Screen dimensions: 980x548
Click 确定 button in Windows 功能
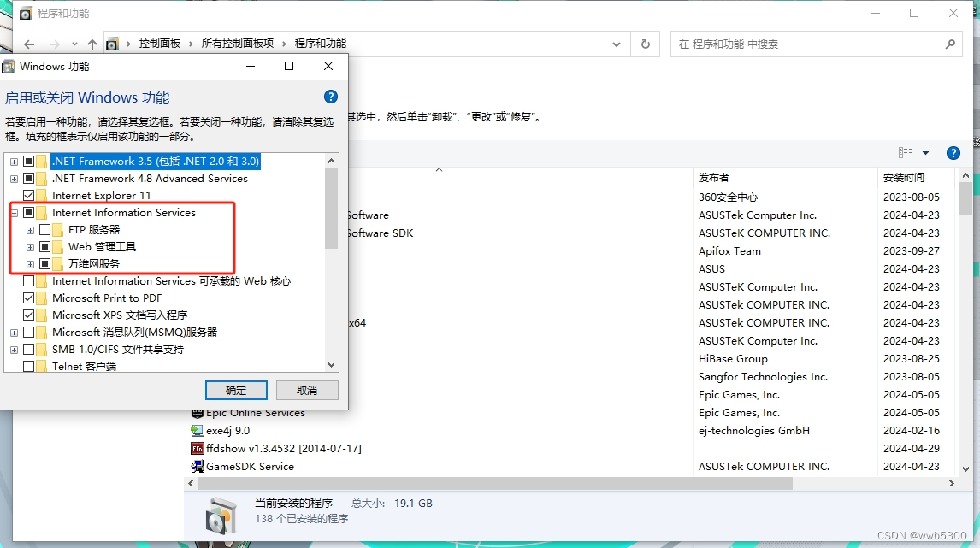click(236, 391)
